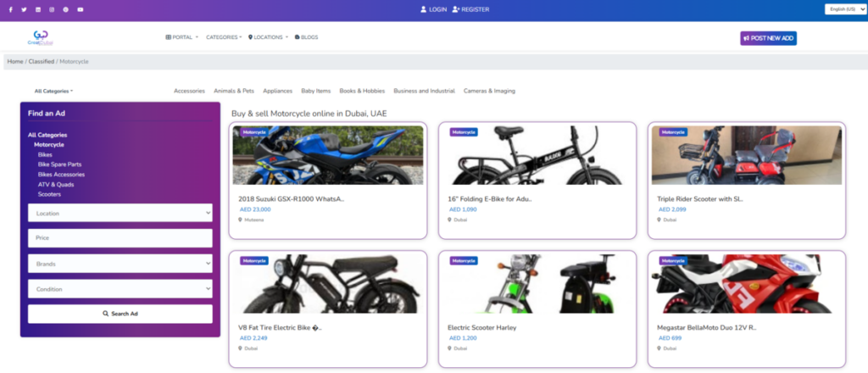Open the Megastar BellaMoto Duo photo
Viewport: 868px width, 373px height.
[747, 284]
